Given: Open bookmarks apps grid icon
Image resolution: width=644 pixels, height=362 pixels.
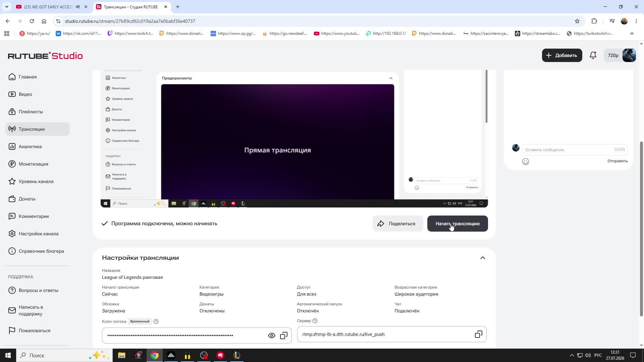Looking at the screenshot, I should [x=7, y=34].
